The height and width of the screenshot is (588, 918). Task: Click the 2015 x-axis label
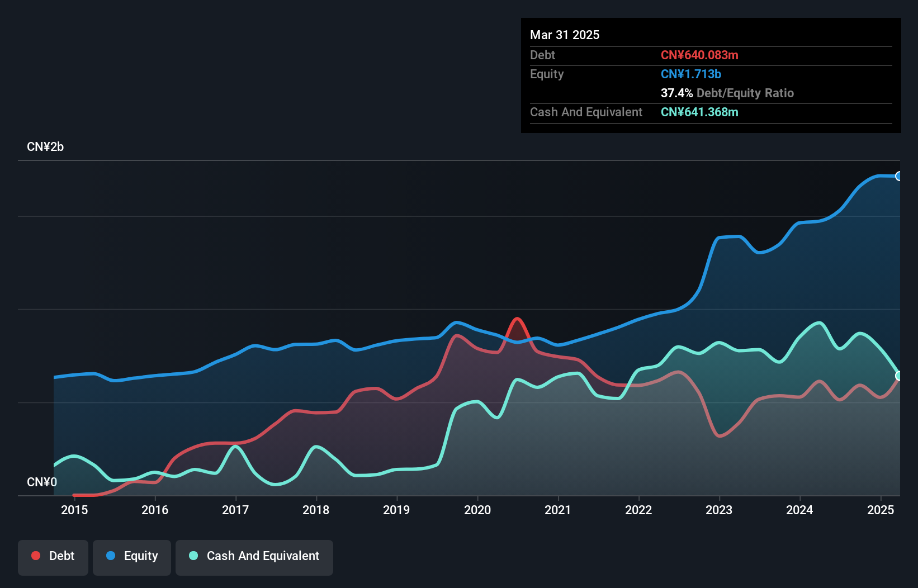click(74, 510)
